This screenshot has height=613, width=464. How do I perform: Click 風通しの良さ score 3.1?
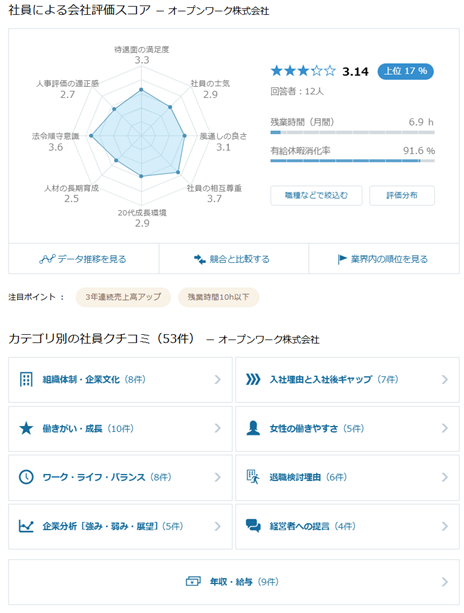tap(223, 147)
